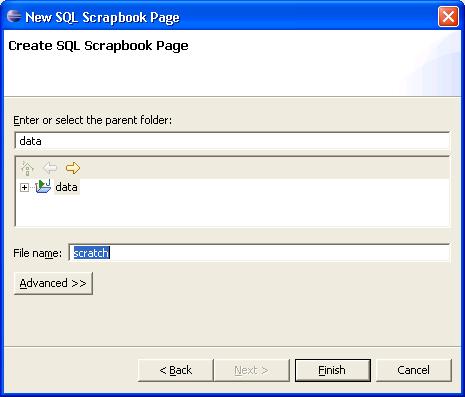
Task: Go to home folder icon
Action: (27, 168)
